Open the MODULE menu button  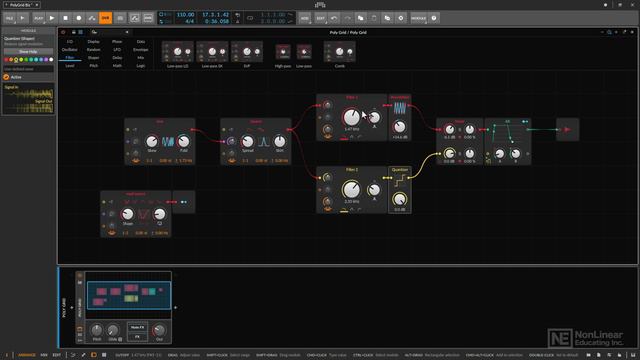click(418, 18)
